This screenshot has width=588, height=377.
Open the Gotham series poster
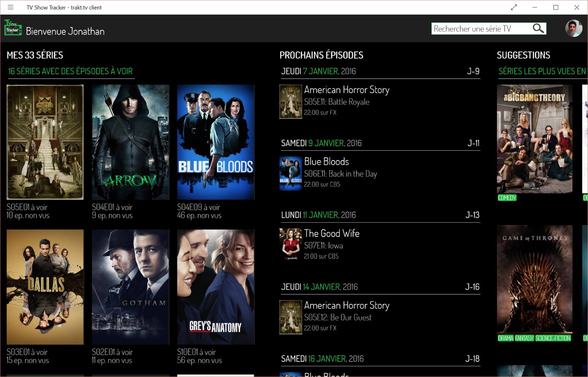(131, 287)
